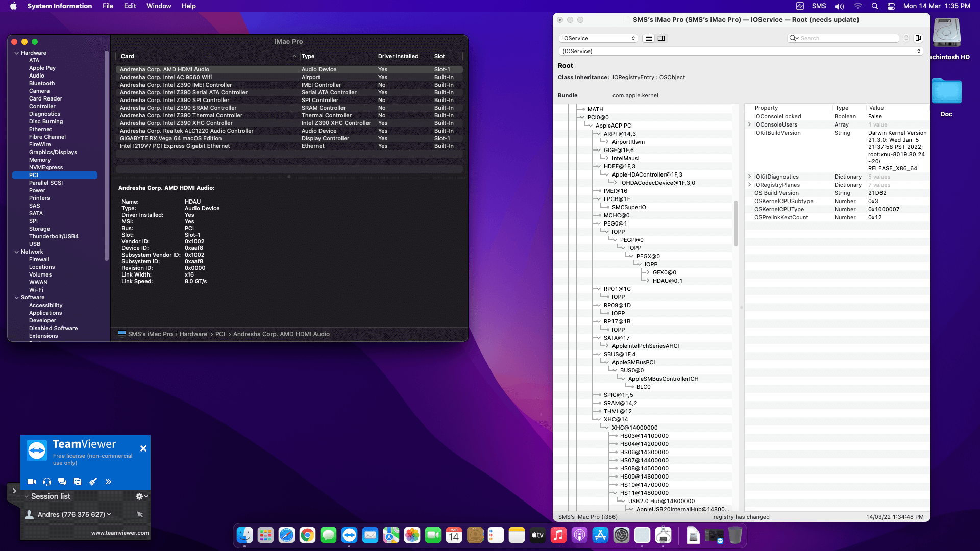Open the Apple menu
Screen dimensions: 980x551
coord(13,6)
